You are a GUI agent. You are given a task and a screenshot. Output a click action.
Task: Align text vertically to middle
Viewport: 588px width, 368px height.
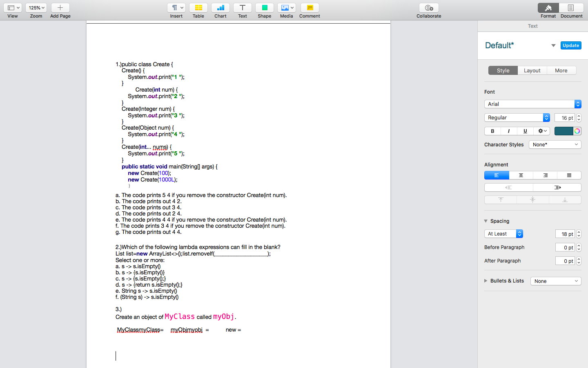[x=533, y=200]
